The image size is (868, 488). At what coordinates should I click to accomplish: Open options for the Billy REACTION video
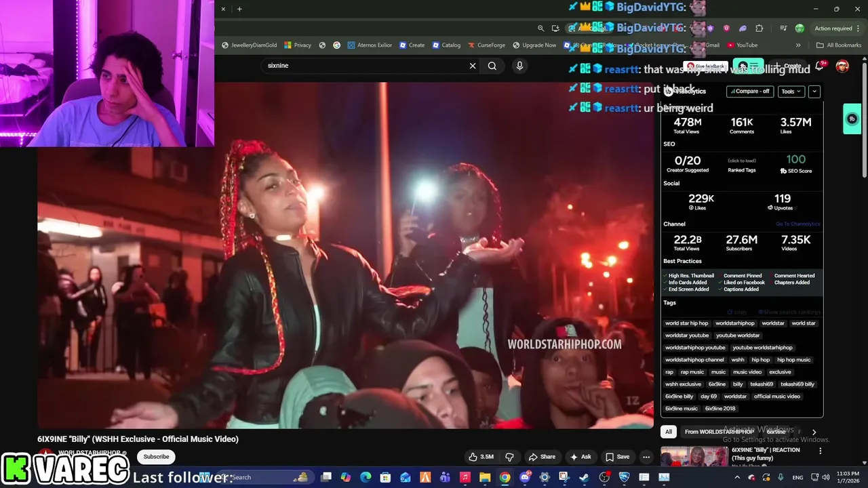coord(820,451)
